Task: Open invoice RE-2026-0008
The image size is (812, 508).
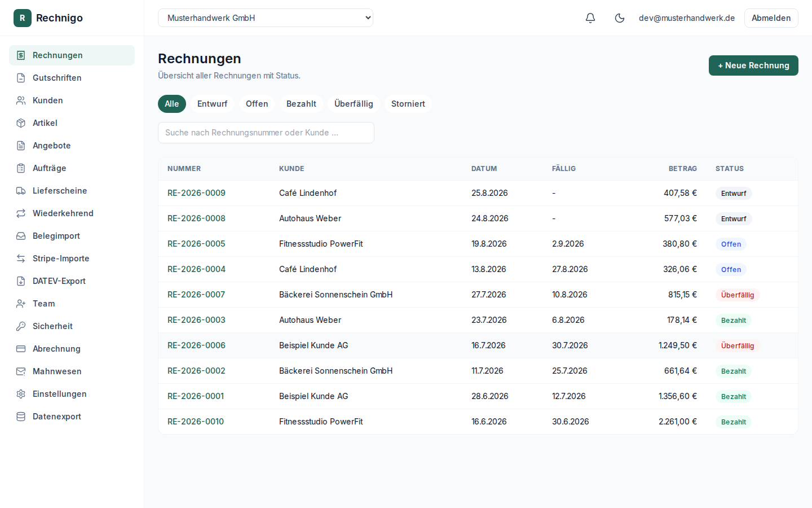Action: 196,218
